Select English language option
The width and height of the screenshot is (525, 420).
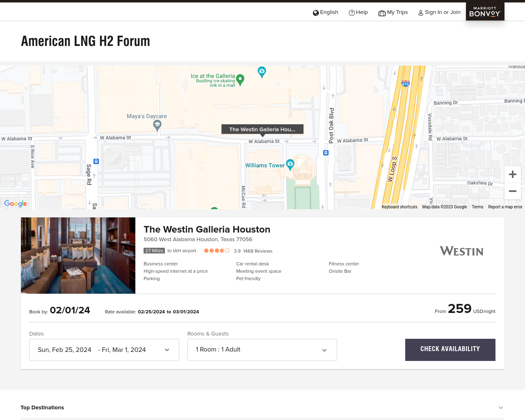(x=329, y=12)
